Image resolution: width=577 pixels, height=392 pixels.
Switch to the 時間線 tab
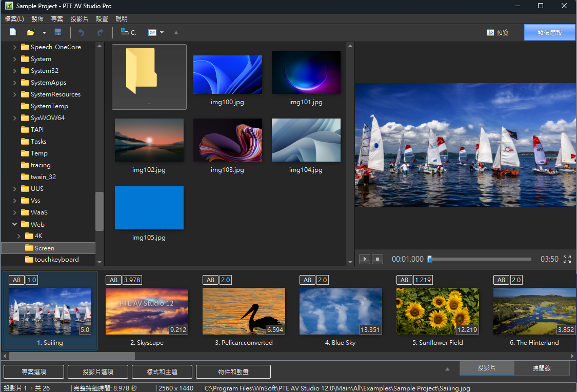tap(541, 368)
